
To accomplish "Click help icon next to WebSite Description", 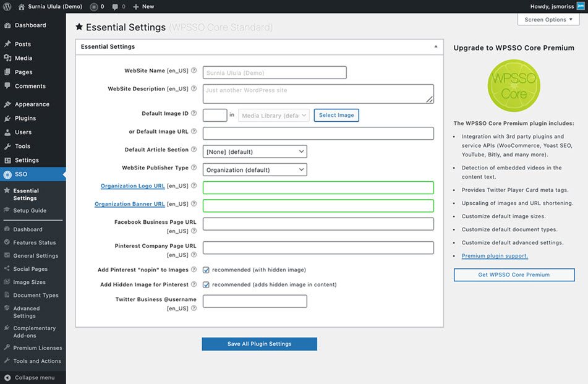I will point(194,88).
